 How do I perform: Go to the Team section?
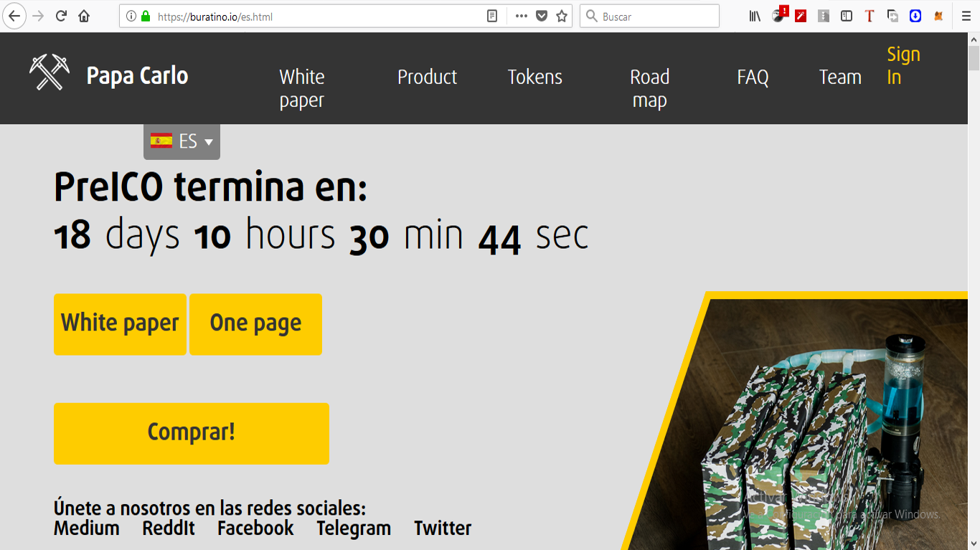[840, 77]
